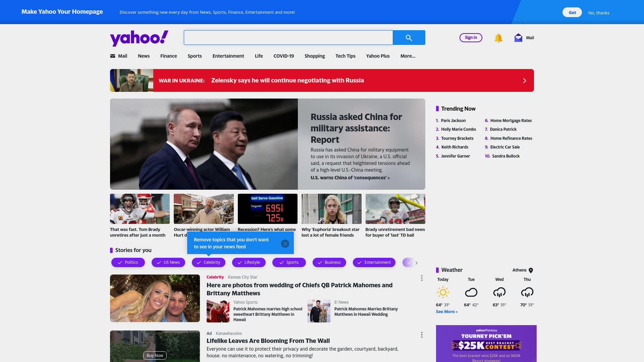Click Keith Richards trending topic
Image resolution: width=644 pixels, height=362 pixels.
(x=454, y=147)
